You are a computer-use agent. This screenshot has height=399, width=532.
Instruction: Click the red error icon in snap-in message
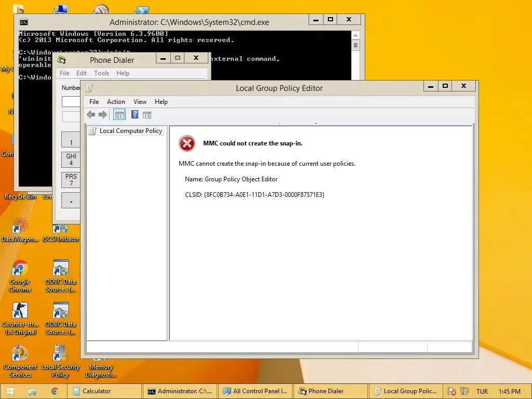[x=187, y=143]
